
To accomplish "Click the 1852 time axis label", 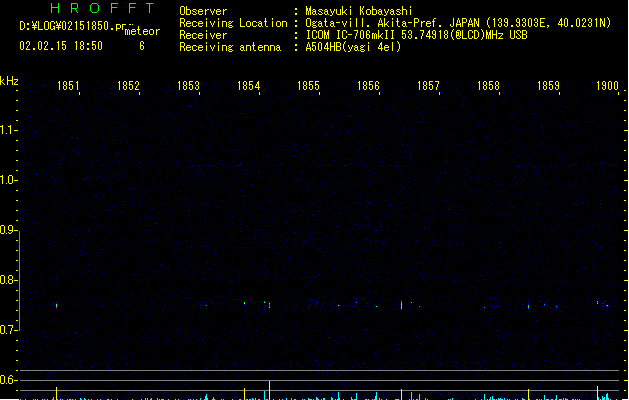I will 128,85.
